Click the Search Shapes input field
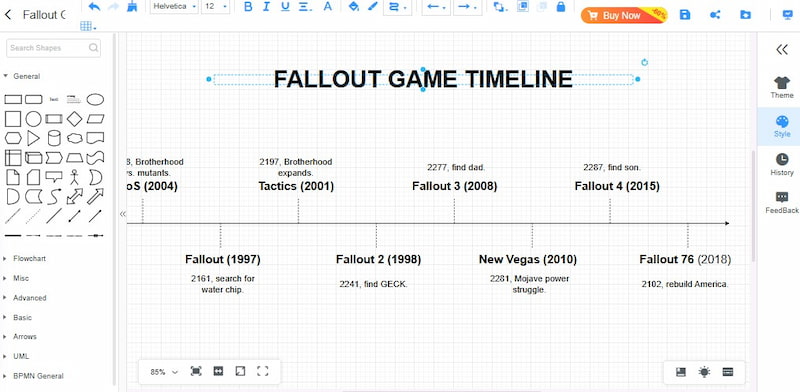This screenshot has height=392, width=800. click(53, 48)
